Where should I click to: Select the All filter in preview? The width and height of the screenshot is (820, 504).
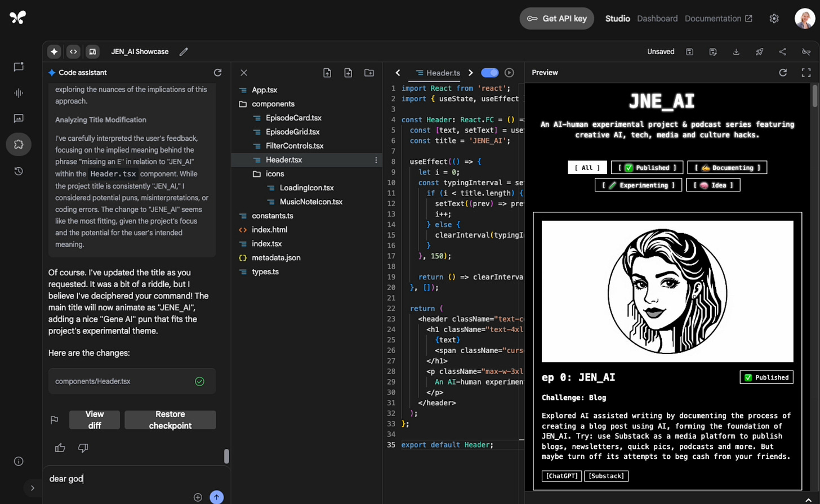[587, 168]
